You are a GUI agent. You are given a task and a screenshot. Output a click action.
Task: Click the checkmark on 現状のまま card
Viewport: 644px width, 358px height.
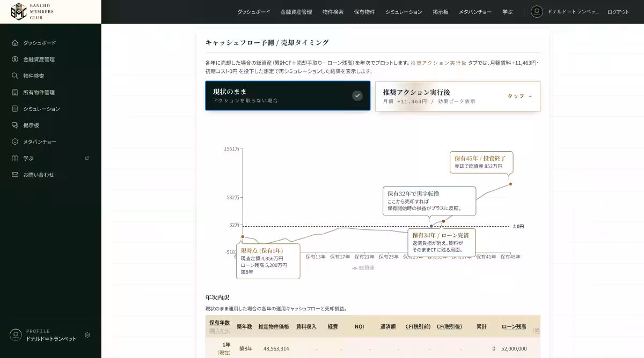pyautogui.click(x=357, y=96)
